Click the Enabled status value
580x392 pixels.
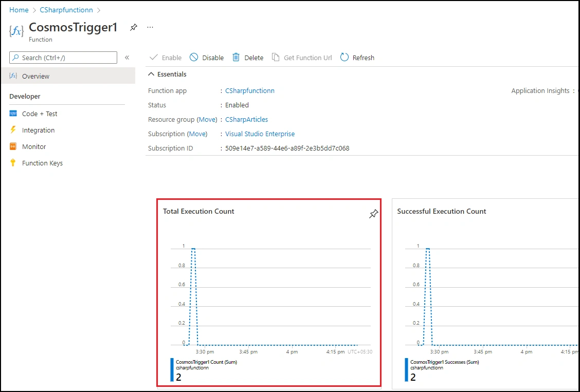click(x=237, y=105)
